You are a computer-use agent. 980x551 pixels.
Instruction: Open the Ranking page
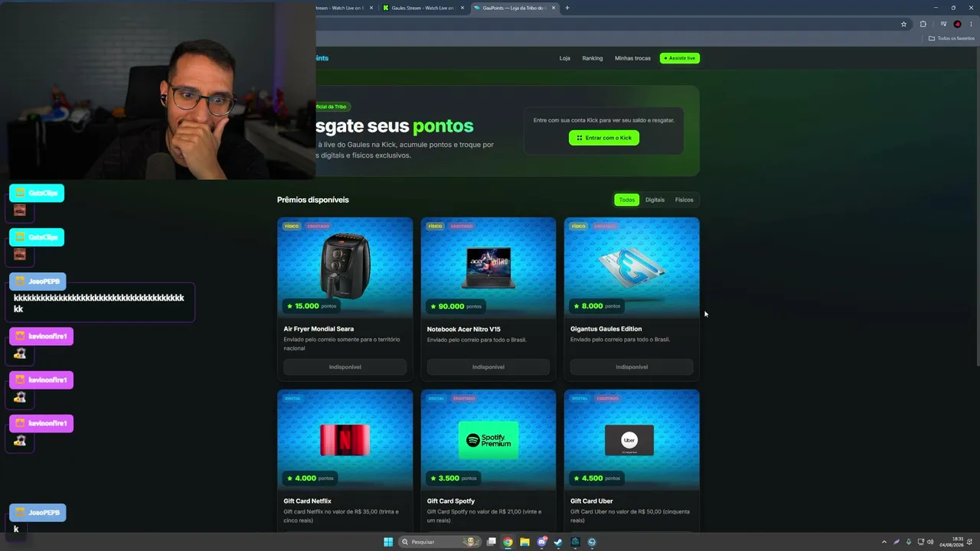593,58
